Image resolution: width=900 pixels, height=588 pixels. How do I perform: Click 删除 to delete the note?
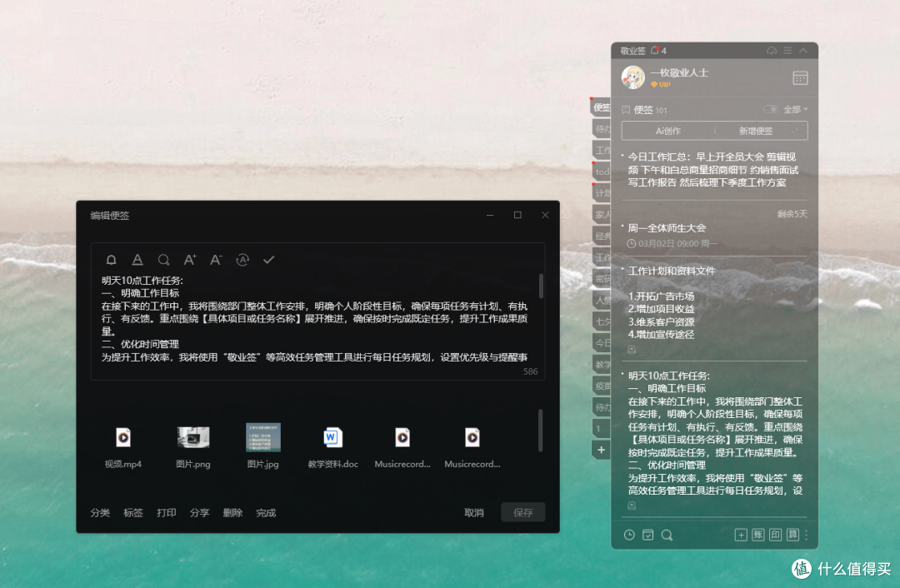click(232, 513)
